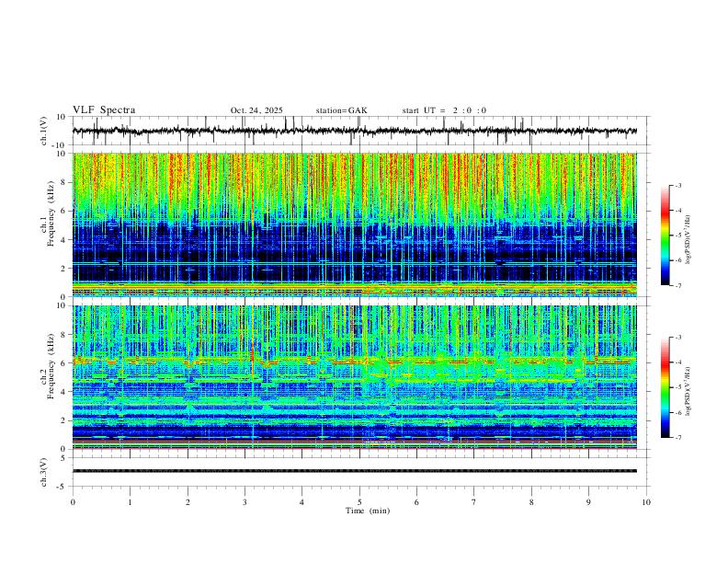The height and width of the screenshot is (563, 728).
Task: Click the time axis tick label "5"
Action: pos(359,502)
